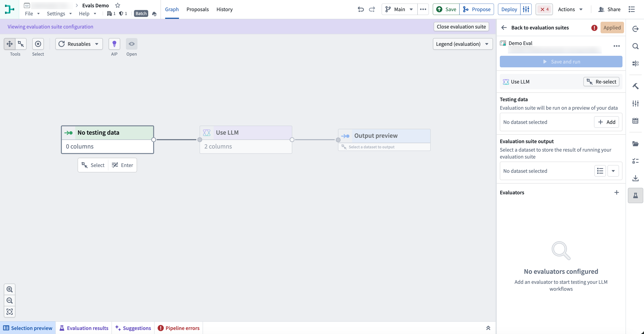
Task: Toggle the Open eye icon
Action: pyautogui.click(x=131, y=44)
